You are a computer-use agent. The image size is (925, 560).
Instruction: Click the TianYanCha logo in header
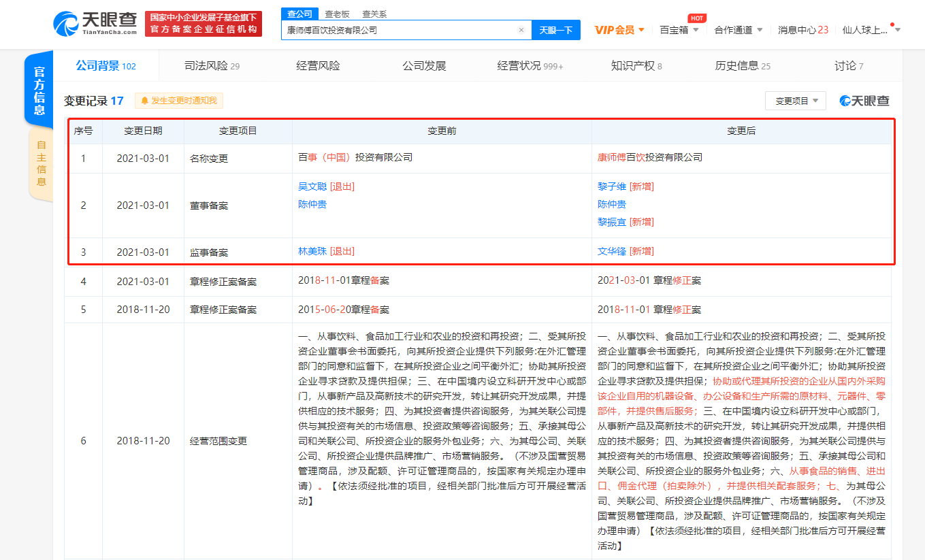95,23
